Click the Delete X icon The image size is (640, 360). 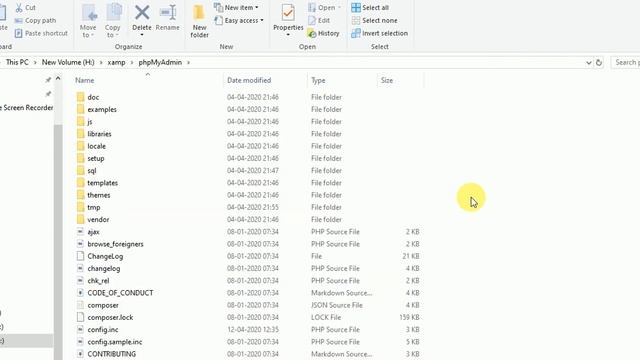pos(142,12)
